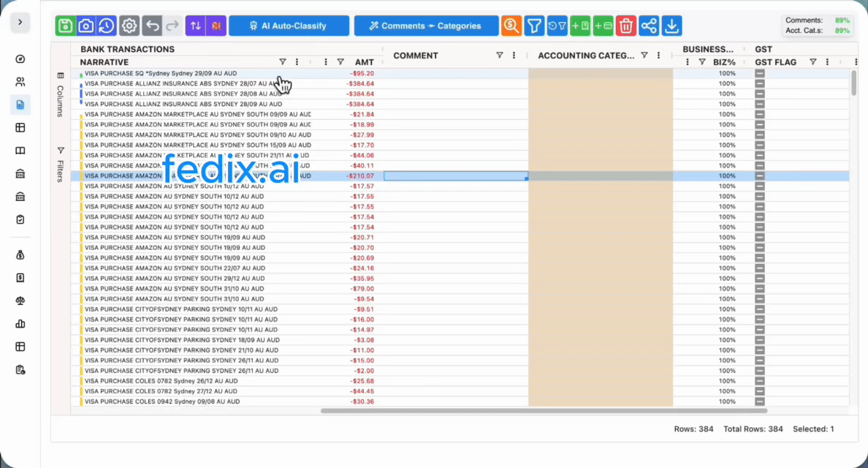Run AI Auto-Classify
868x468 pixels.
pyautogui.click(x=289, y=26)
